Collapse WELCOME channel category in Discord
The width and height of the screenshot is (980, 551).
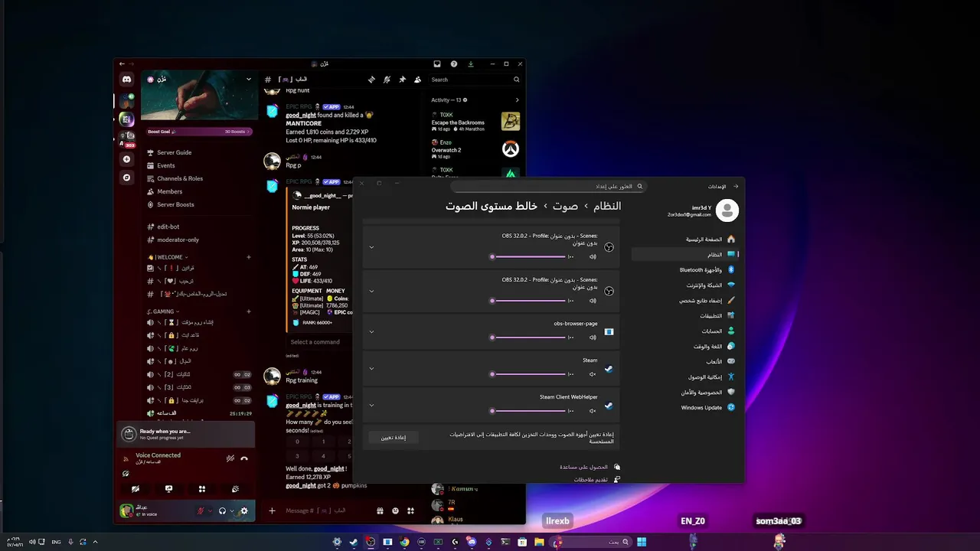click(x=168, y=257)
